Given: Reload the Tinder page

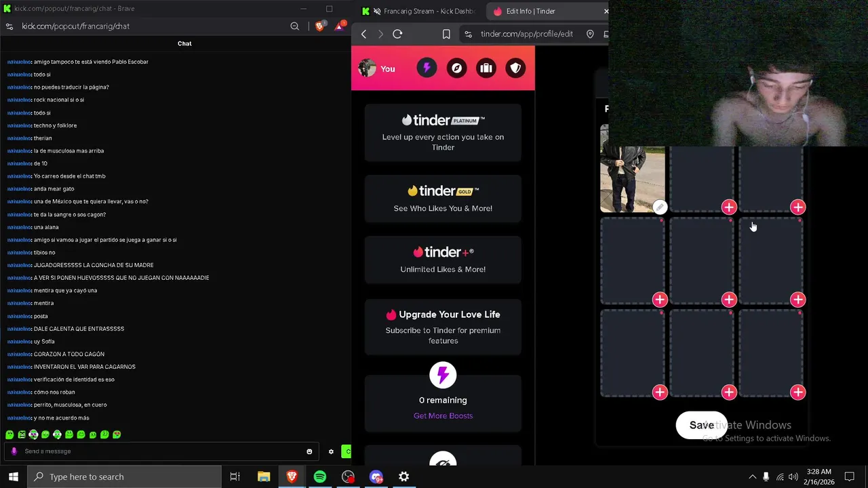Looking at the screenshot, I should tap(397, 34).
